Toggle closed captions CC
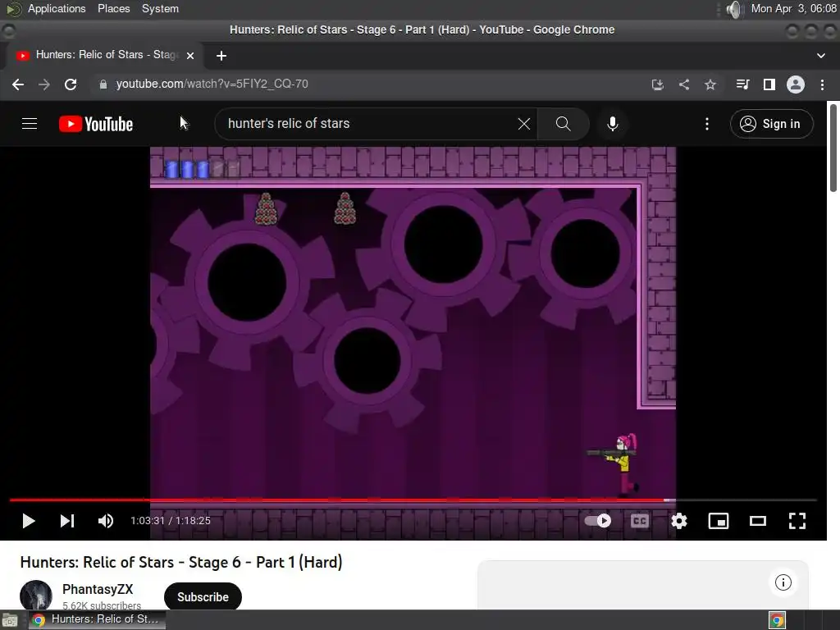Screen dimensions: 840x630 [x=640, y=521]
